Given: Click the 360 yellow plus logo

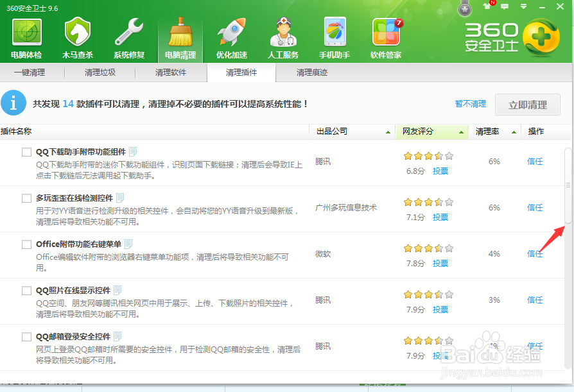Looking at the screenshot, I should [x=541, y=38].
